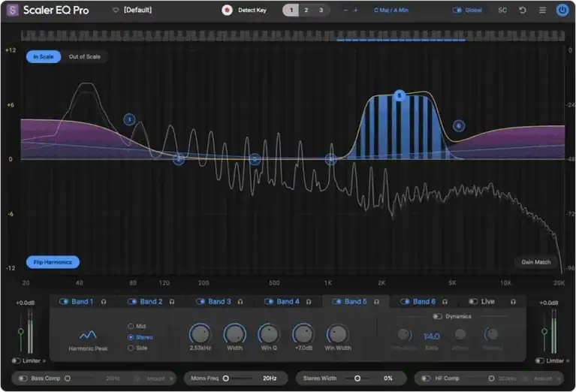
Task: Toggle the Live switch
Action: point(473,302)
